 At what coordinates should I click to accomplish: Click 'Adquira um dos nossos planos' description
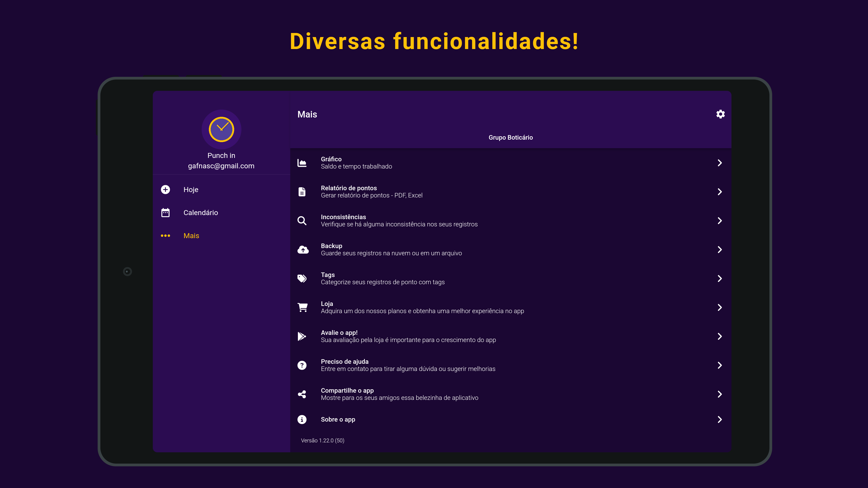[422, 311]
